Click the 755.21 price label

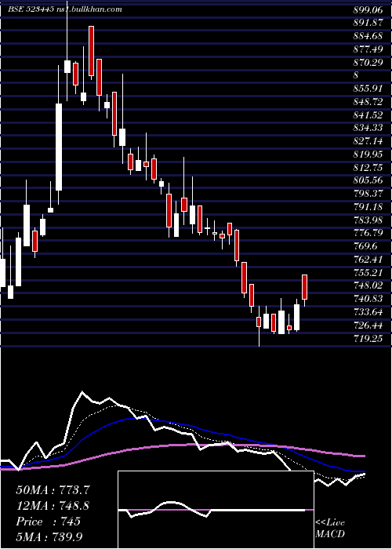(368, 273)
